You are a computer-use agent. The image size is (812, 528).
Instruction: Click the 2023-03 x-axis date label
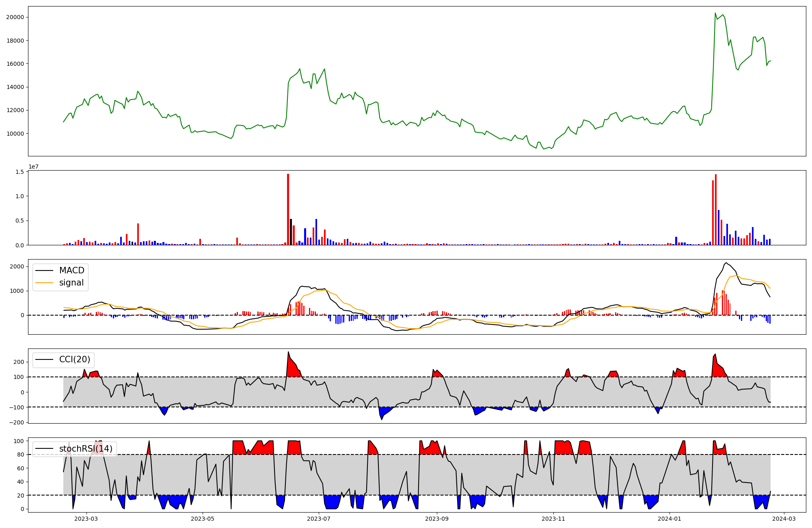(86, 519)
